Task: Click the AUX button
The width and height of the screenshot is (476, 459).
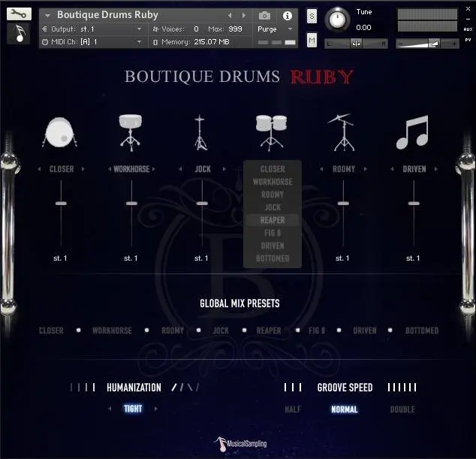Action: tap(468, 29)
